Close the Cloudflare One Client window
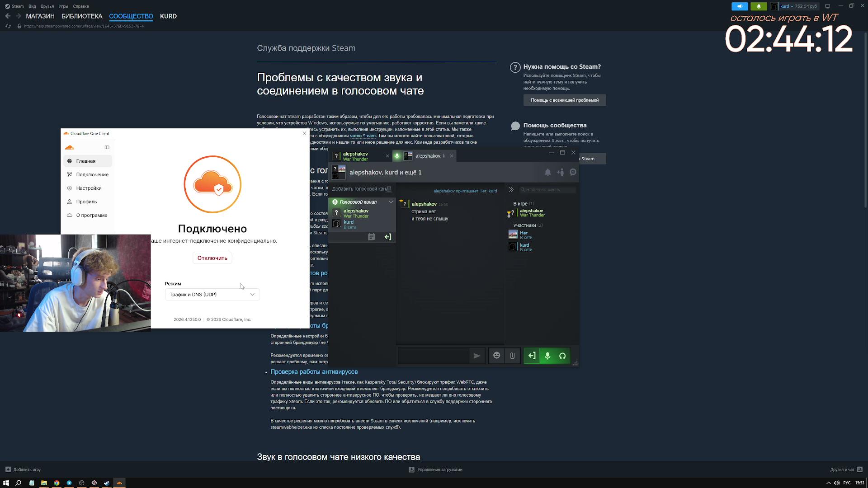The image size is (868, 488). tap(304, 133)
